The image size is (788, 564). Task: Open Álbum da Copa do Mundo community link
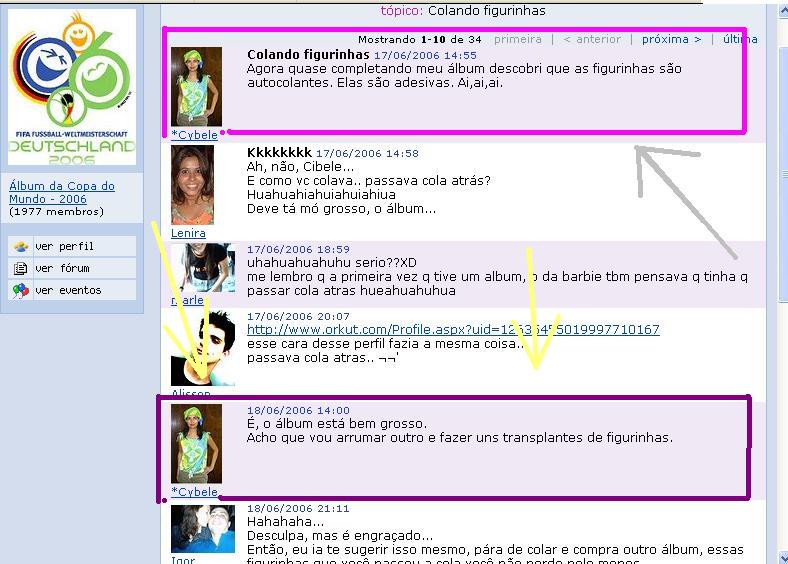(62, 193)
